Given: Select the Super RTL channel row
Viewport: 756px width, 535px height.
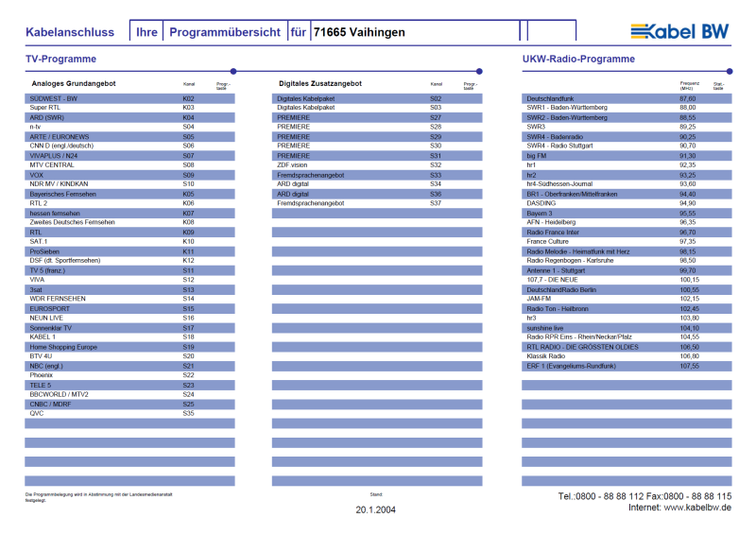Looking at the screenshot, I should 129,108.
